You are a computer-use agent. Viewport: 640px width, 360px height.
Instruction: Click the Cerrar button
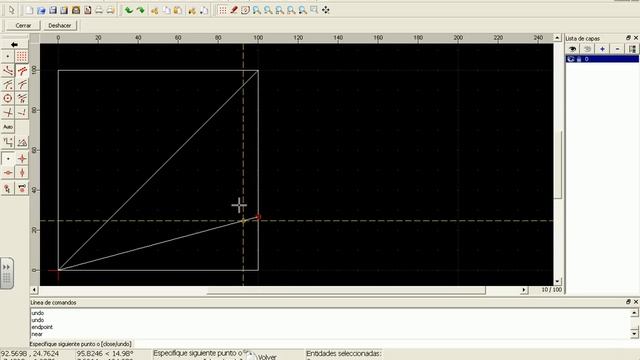pos(23,25)
